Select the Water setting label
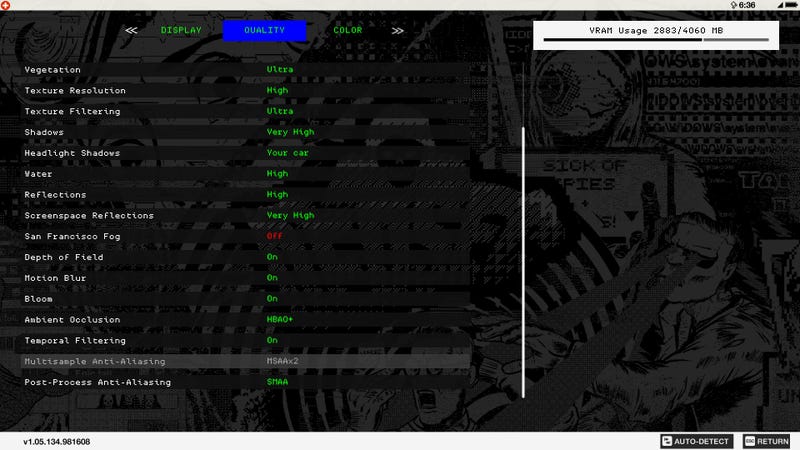Image resolution: width=800 pixels, height=450 pixels. (x=38, y=174)
